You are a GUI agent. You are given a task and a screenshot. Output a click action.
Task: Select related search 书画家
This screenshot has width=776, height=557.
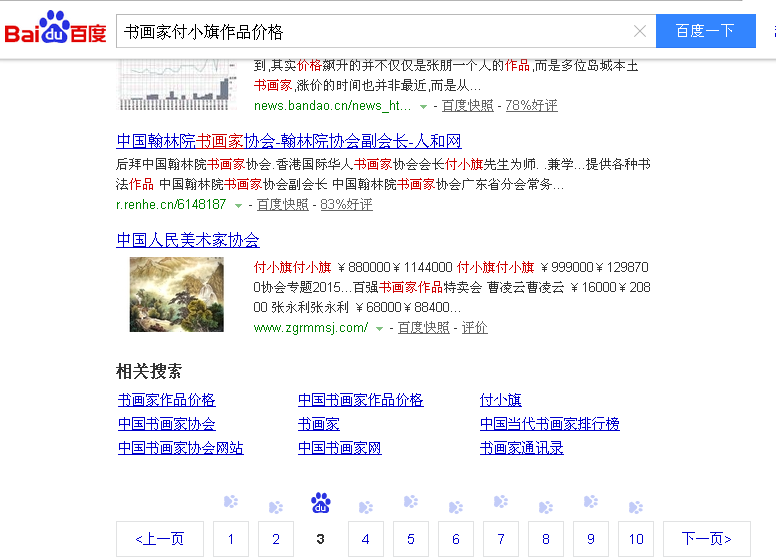tap(319, 424)
